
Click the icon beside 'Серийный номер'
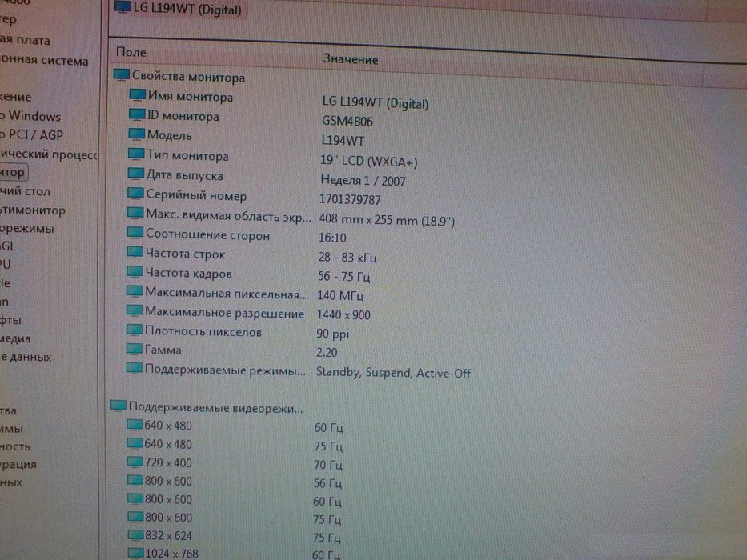click(x=135, y=194)
